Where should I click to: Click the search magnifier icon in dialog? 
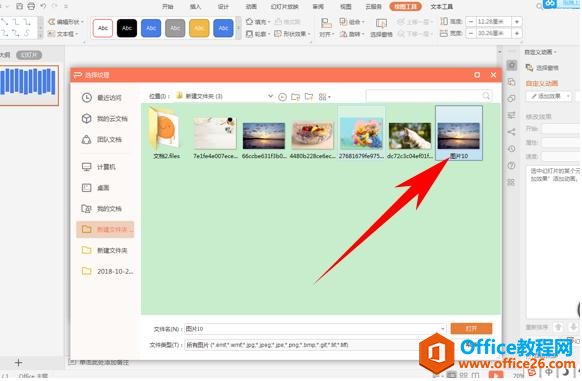[485, 96]
